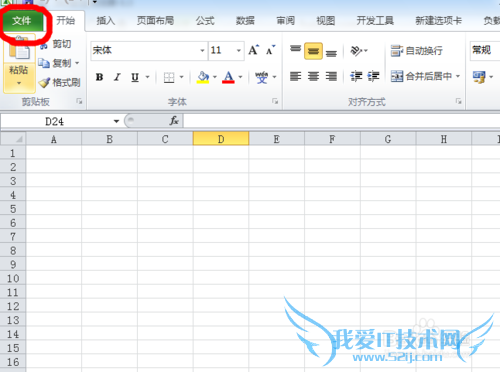Image resolution: width=500 pixels, height=372 pixels.
Task: Click the 文 phonetic guide icon
Action: coord(262,77)
